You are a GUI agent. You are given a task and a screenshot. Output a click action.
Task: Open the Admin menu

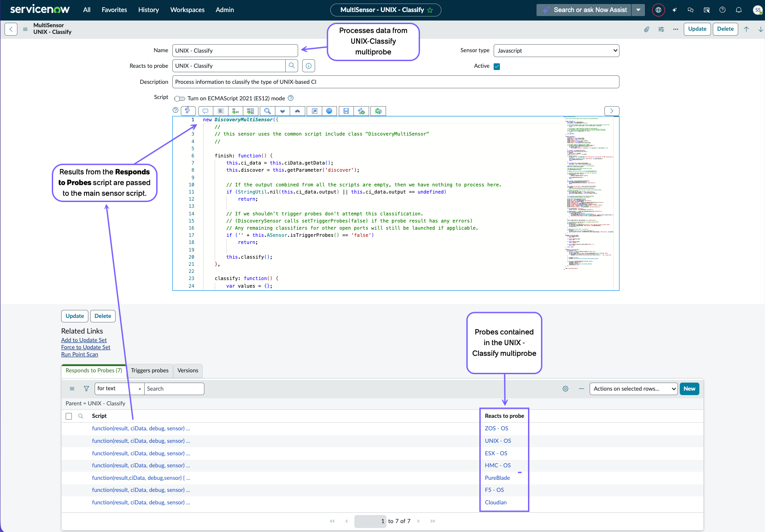click(225, 10)
